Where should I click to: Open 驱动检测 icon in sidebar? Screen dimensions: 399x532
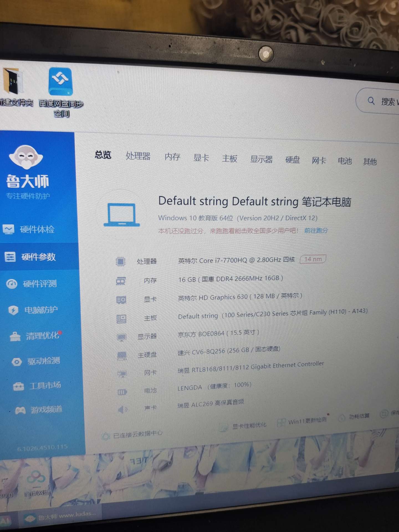pos(17,362)
